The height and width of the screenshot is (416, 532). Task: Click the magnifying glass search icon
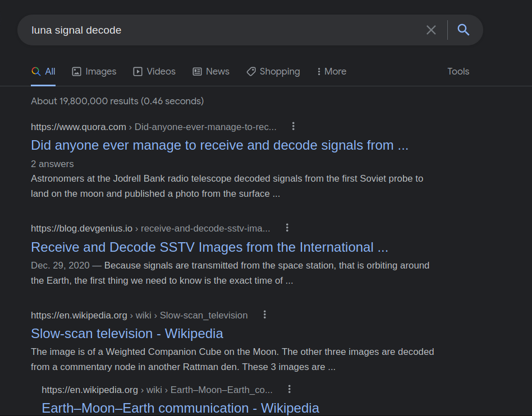(x=464, y=30)
